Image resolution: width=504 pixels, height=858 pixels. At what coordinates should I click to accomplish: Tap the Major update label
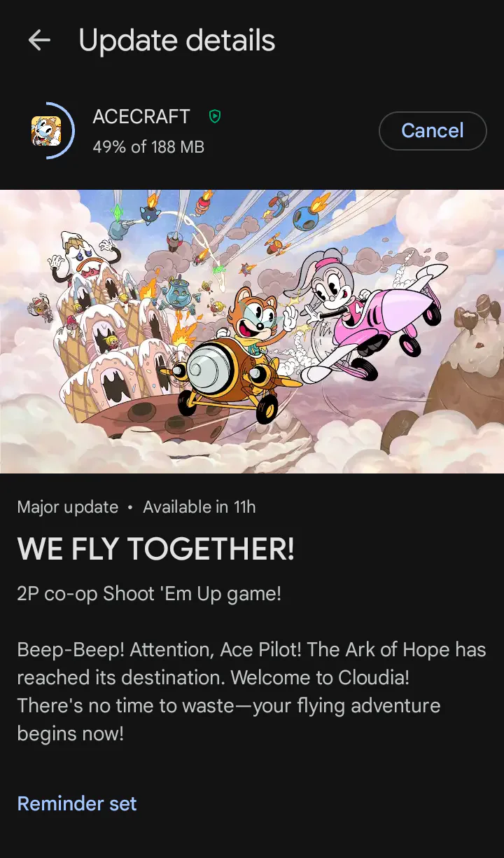click(x=68, y=507)
